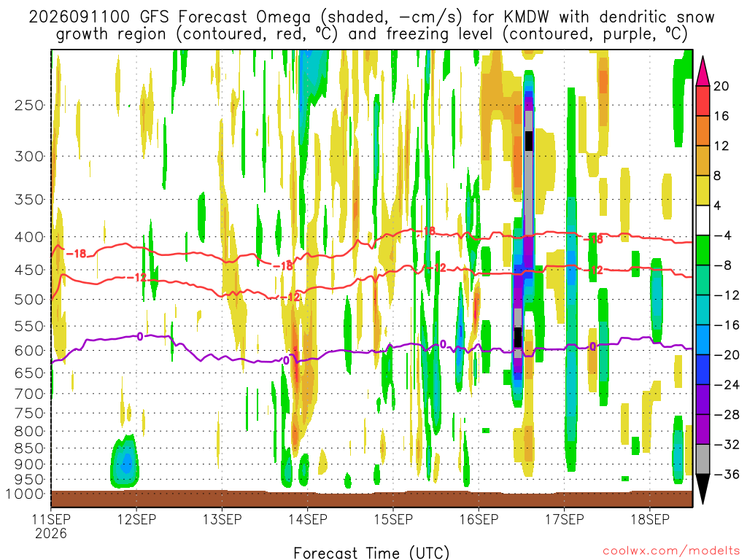
Task: Click the 11SEP 2026 axis label
Action: pyautogui.click(x=51, y=526)
